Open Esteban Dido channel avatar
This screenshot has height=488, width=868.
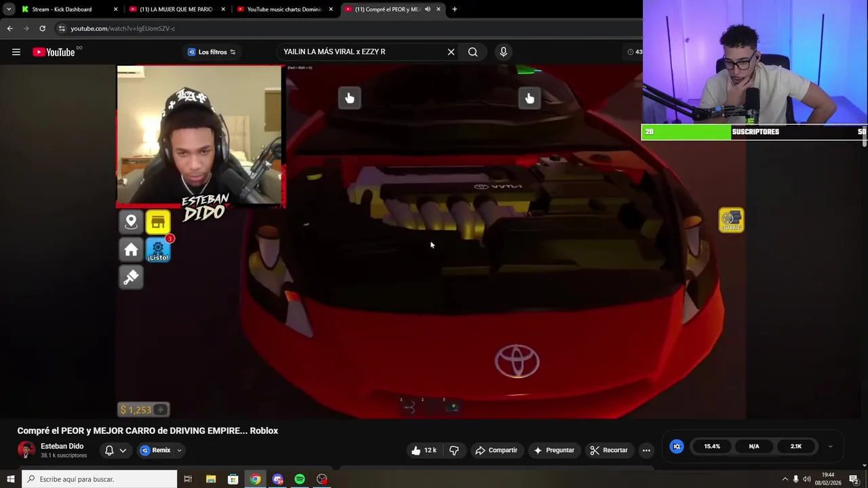pyautogui.click(x=26, y=450)
